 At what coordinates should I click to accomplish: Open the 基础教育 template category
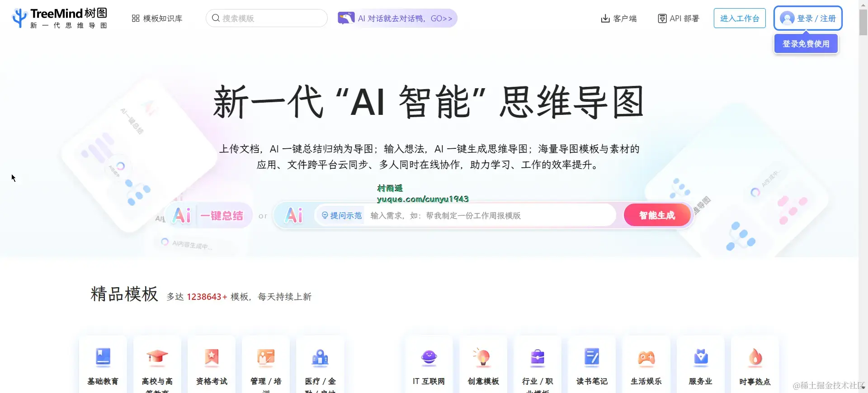[x=103, y=364]
